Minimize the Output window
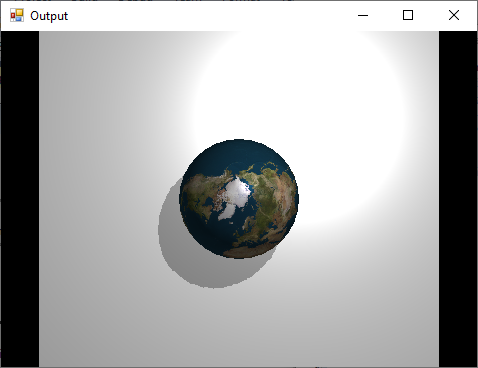The height and width of the screenshot is (368, 478). [x=363, y=15]
